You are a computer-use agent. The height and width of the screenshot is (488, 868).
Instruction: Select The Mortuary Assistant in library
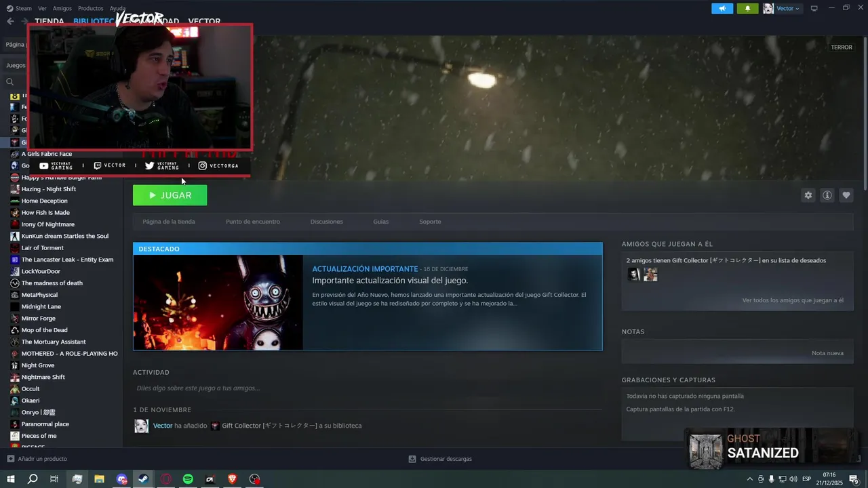54,342
